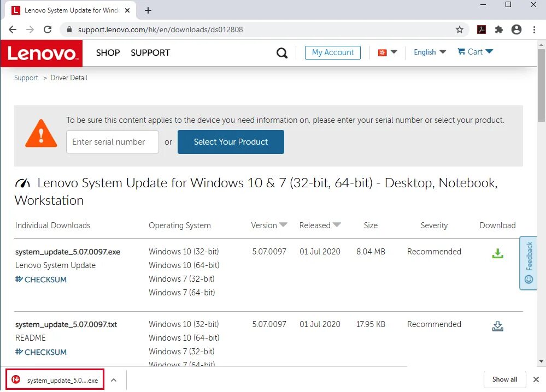The width and height of the screenshot is (546, 392).
Task: Reload the page with the refresh icon
Action: [x=48, y=29]
